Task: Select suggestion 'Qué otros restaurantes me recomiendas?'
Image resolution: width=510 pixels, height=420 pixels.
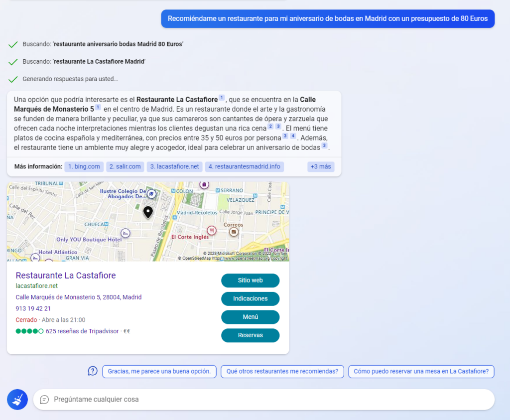Action: (282, 371)
